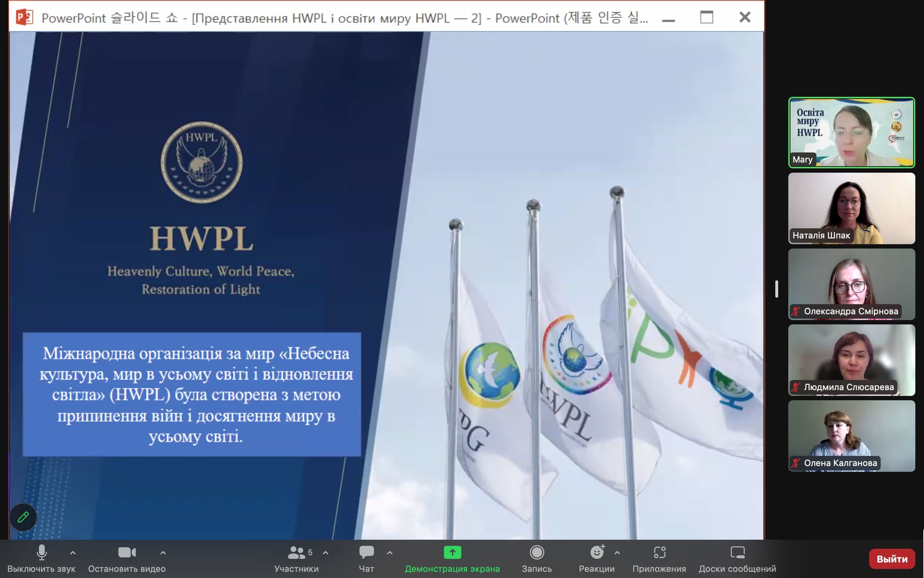
Task: Mute microphone with Выключить звук
Action: pyautogui.click(x=41, y=558)
